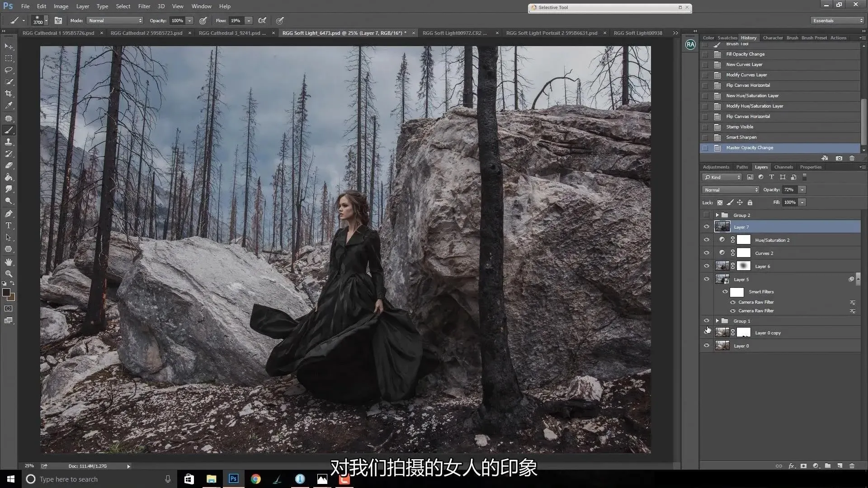The image size is (868, 488).
Task: Toggle visibility of Layer 0
Action: [x=707, y=346]
